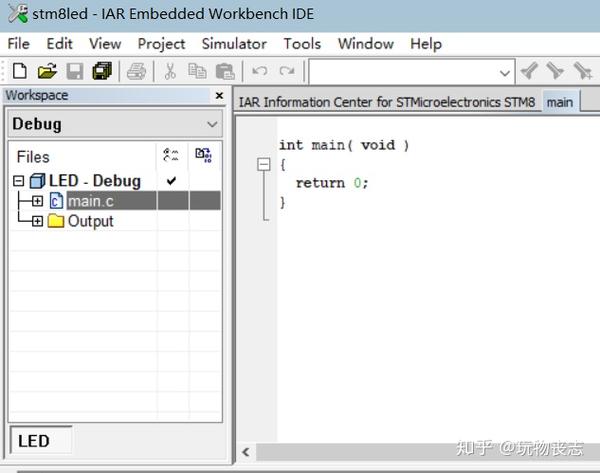Image resolution: width=600 pixels, height=473 pixels.
Task: Click the Open file folder icon
Action: point(47,71)
